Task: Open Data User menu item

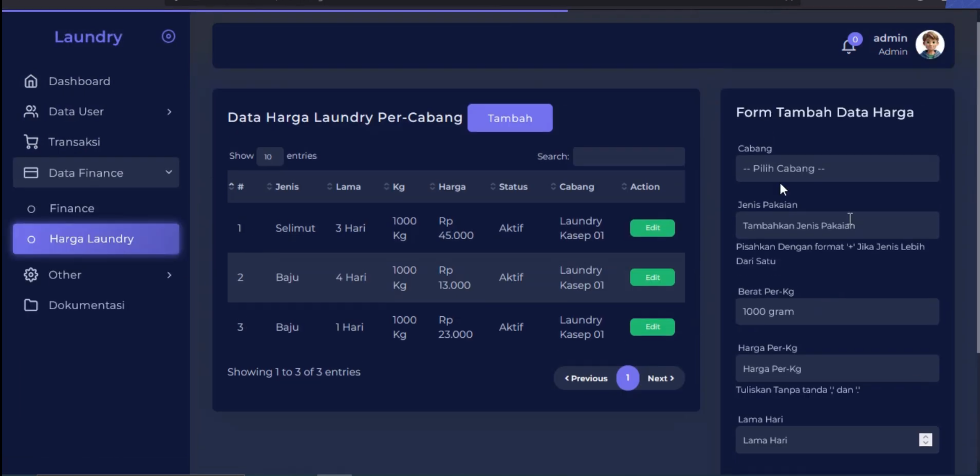Action: 96,112
